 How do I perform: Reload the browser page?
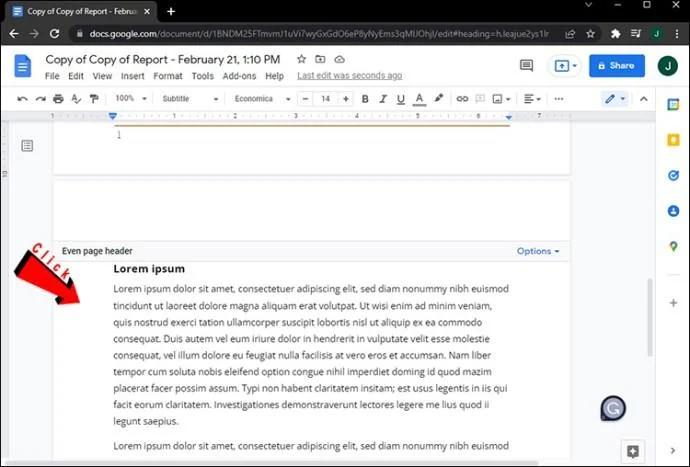click(54, 33)
